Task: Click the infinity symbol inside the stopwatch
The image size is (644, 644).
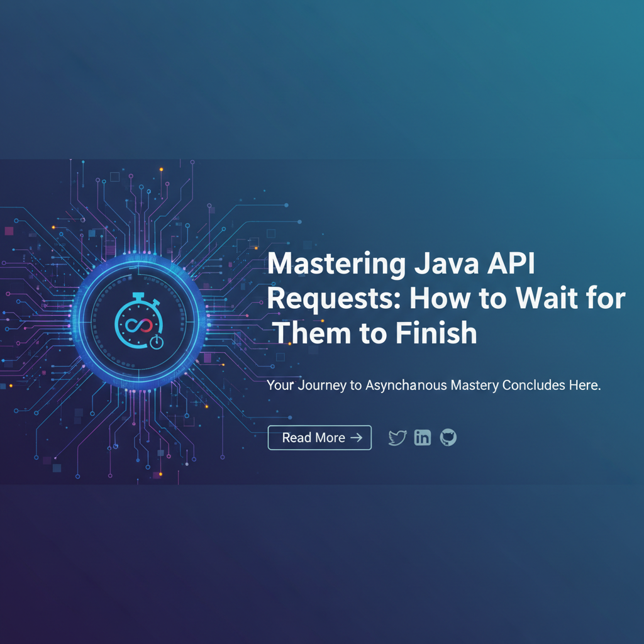Action: 138,326
